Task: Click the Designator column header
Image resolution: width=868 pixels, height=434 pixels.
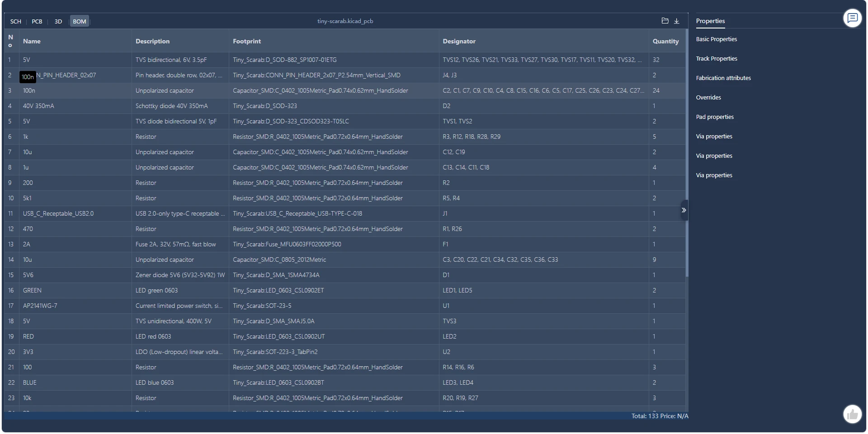Action: [459, 41]
